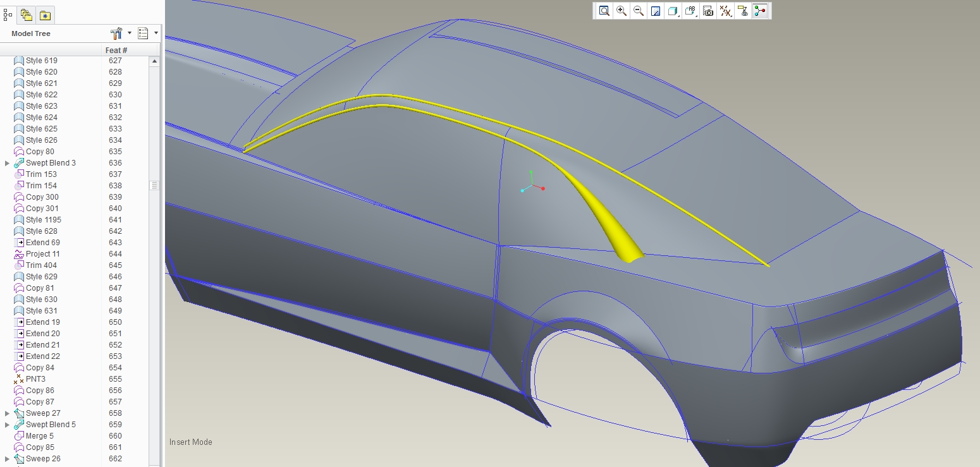Screen dimensions: 980x467
Task: Select the Copy 87 feature
Action: (x=40, y=402)
